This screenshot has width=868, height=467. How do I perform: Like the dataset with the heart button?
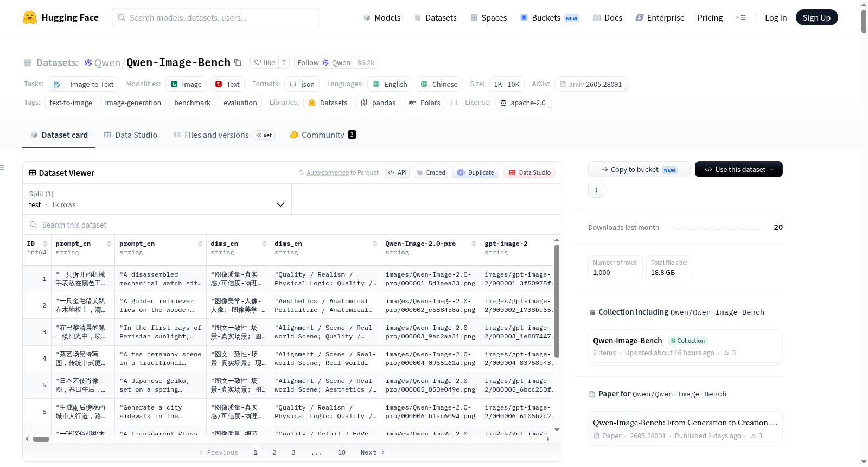[264, 62]
